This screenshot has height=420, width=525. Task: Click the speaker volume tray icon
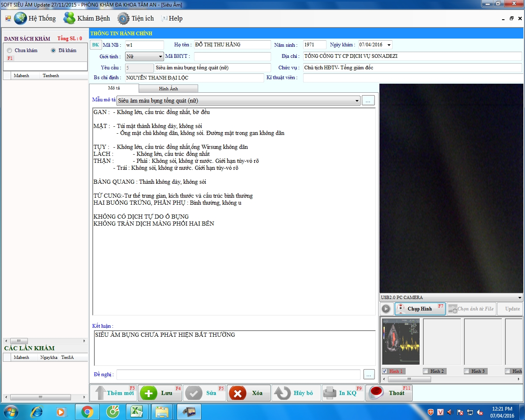click(450, 412)
